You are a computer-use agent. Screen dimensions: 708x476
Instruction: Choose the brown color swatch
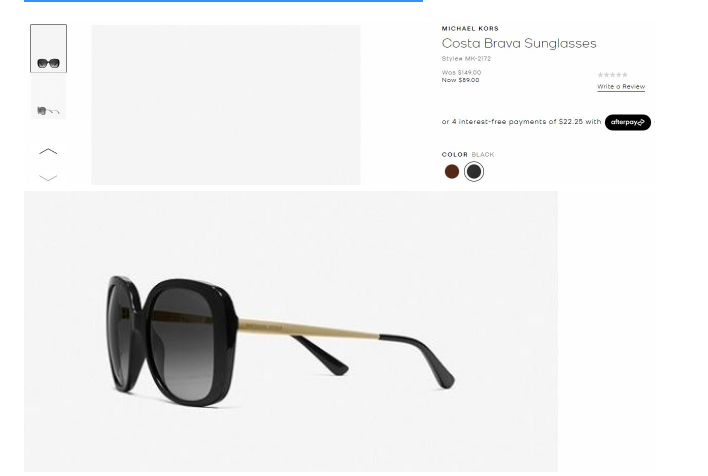tap(452, 172)
